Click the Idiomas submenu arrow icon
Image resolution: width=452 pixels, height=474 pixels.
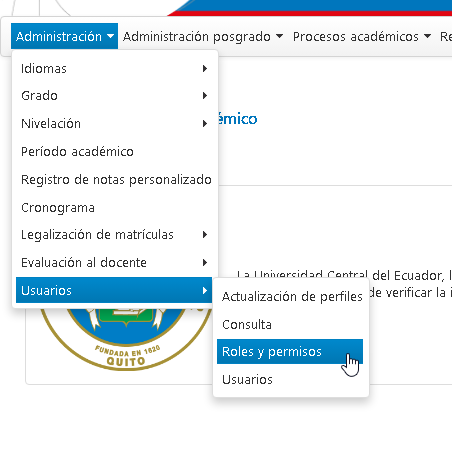pyautogui.click(x=205, y=69)
